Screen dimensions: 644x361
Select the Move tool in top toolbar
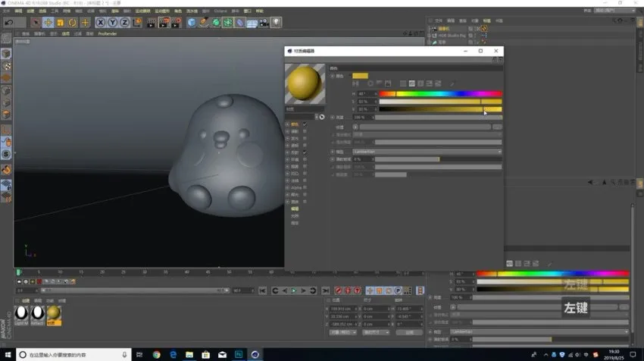(x=48, y=22)
